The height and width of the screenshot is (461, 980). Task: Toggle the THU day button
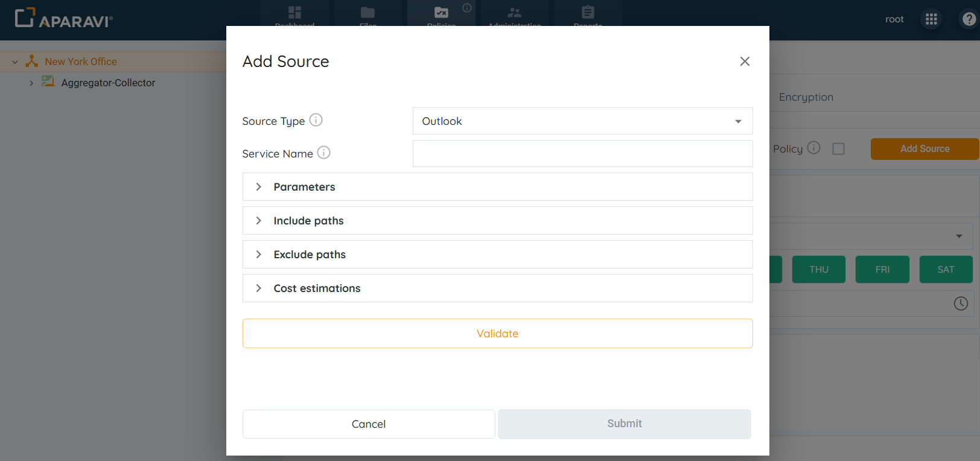click(x=818, y=270)
